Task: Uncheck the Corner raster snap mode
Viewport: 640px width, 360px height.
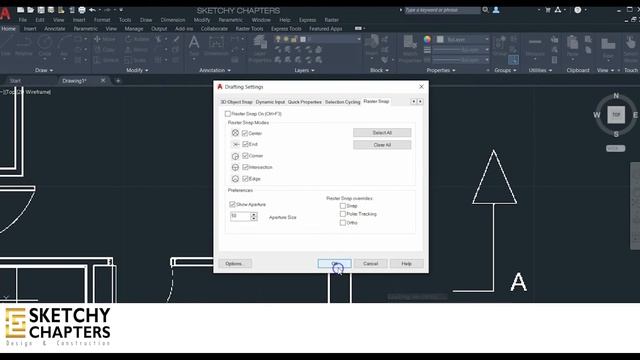Action: (x=245, y=156)
